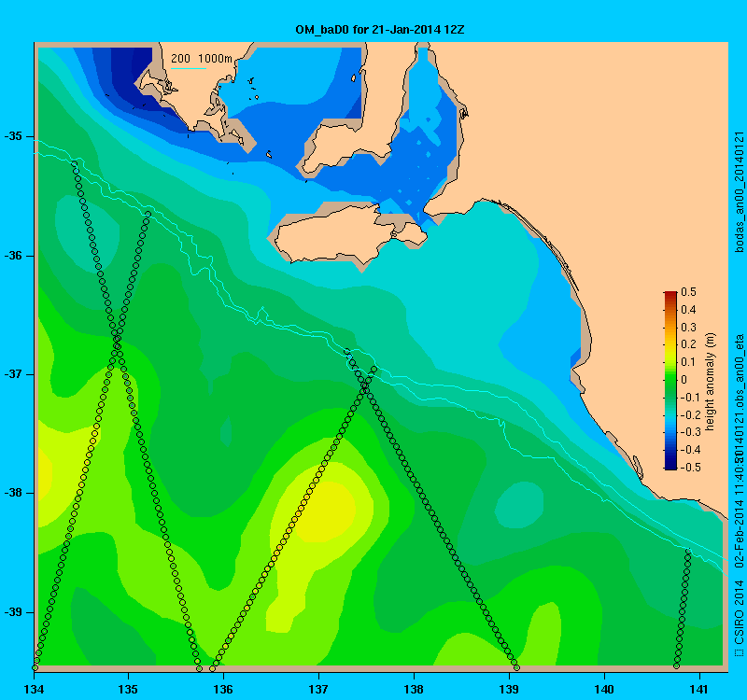The width and height of the screenshot is (747, 700).
Task: Click the '139' longitude axis label
Action: [x=509, y=689]
